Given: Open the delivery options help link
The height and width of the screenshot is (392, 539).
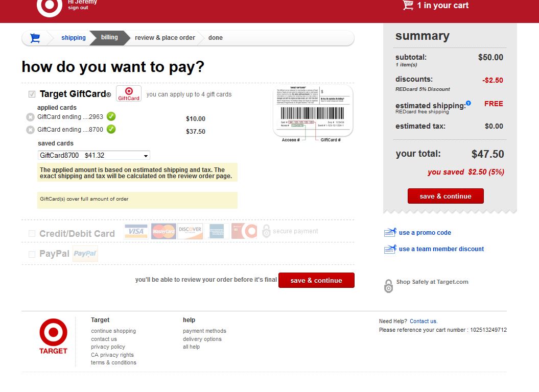Looking at the screenshot, I should pos(202,339).
